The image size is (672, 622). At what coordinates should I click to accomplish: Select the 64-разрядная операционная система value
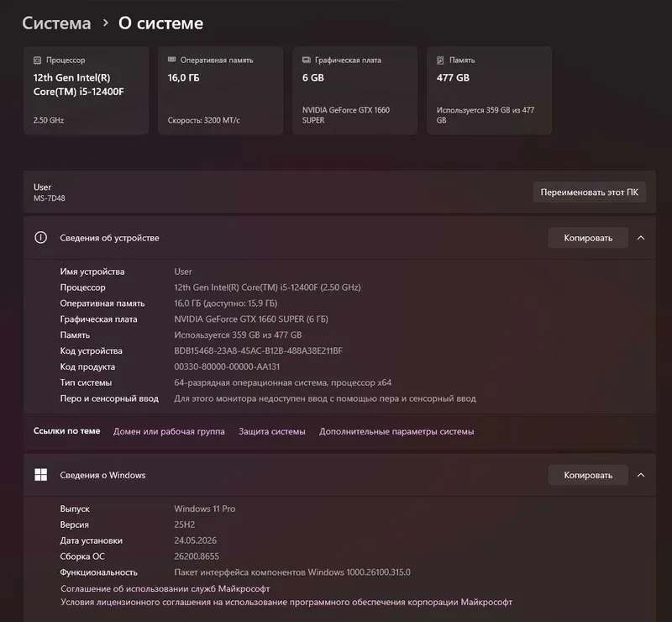point(282,382)
